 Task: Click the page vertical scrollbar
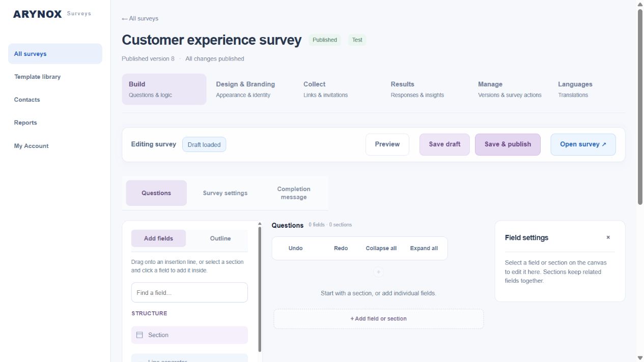coord(640,107)
